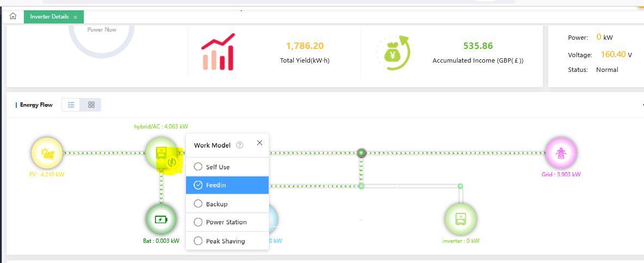Click the PV solar panel icon
The height and width of the screenshot is (263, 644).
(x=47, y=153)
